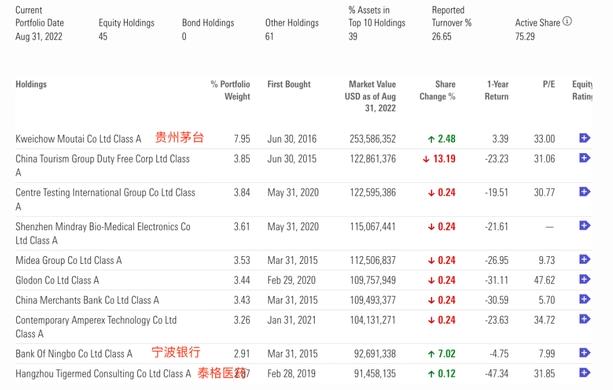This screenshot has width=613, height=390.
Task: Open Midea Group Co Ltd Class A link
Action: click(x=69, y=260)
